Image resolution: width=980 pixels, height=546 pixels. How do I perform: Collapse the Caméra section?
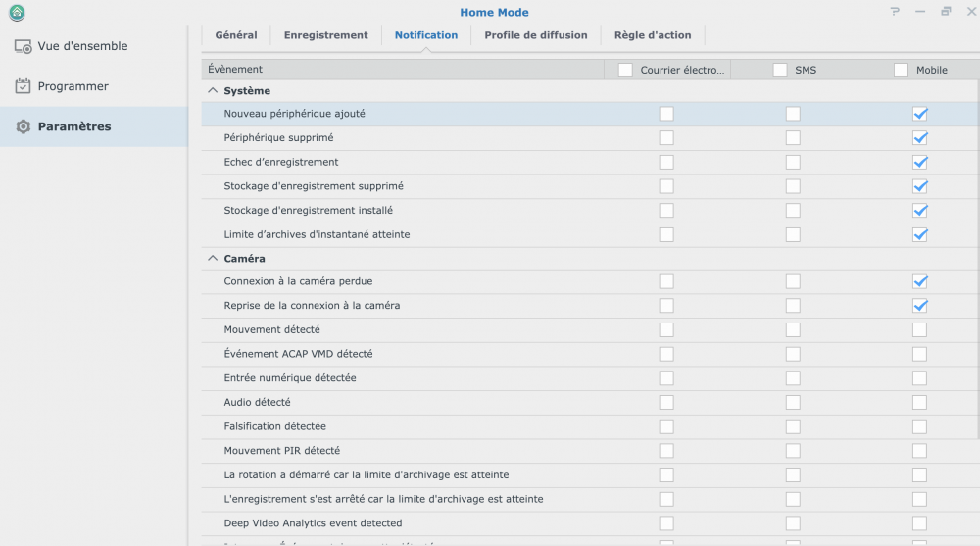(x=213, y=259)
